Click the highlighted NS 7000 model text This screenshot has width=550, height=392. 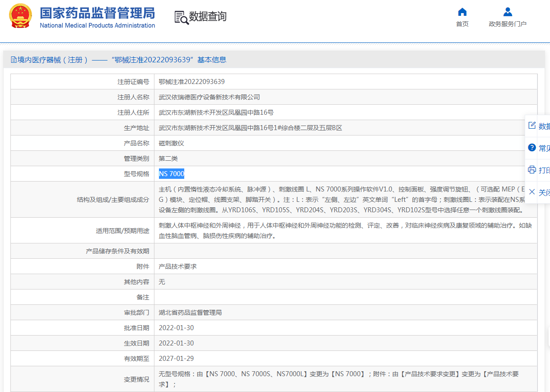(171, 174)
